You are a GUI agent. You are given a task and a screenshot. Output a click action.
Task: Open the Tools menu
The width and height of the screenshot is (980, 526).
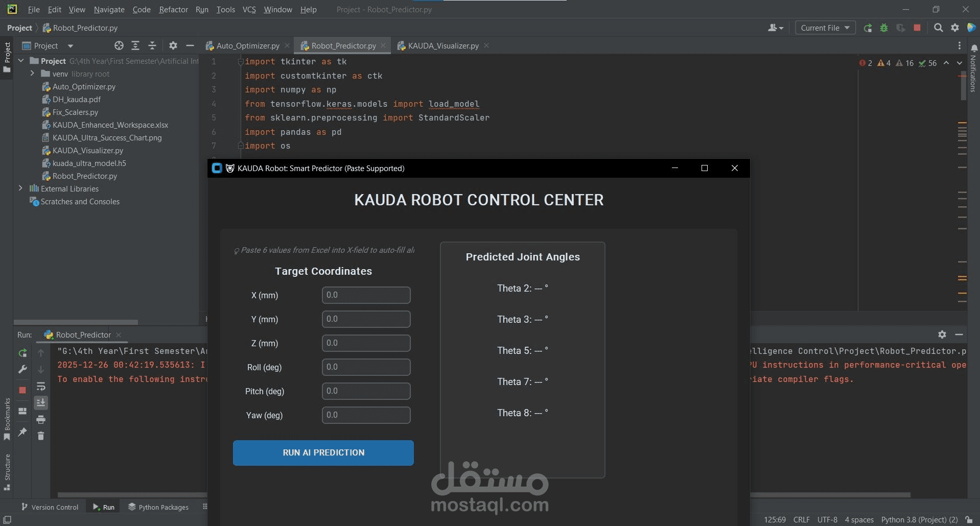tap(225, 10)
